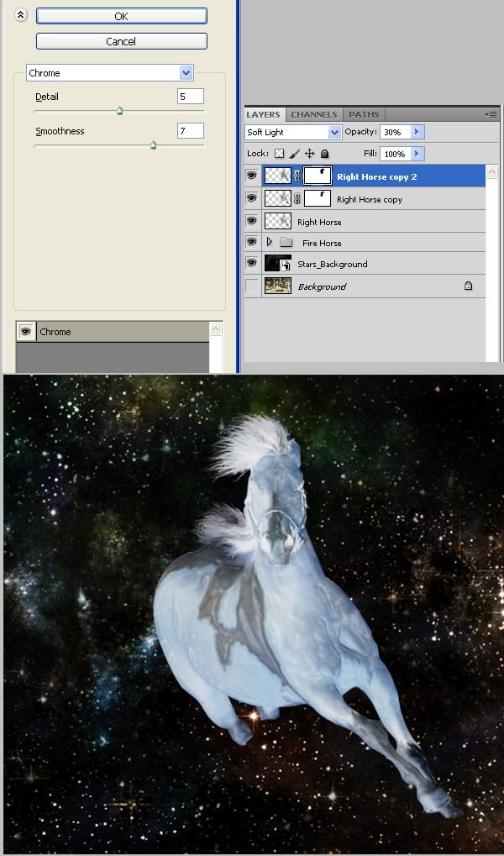Viewport: 504px width, 856px height.
Task: Switch to the Paths tab
Action: coord(363,114)
